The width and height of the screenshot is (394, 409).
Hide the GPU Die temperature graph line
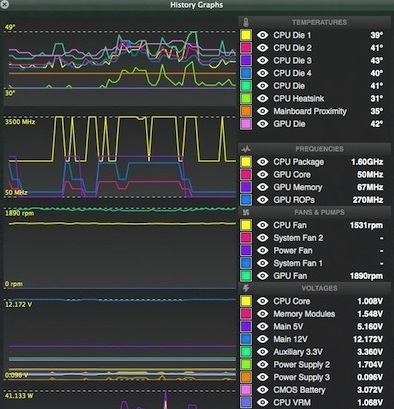click(x=263, y=124)
